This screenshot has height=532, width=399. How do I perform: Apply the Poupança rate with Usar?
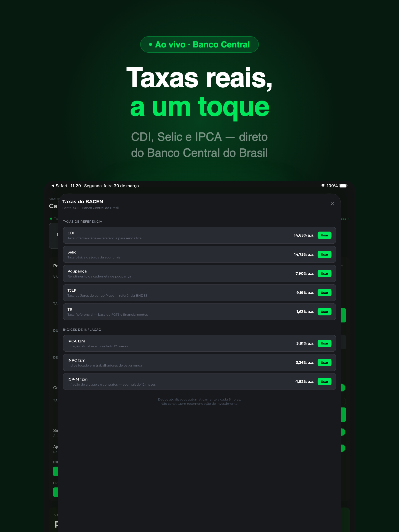pyautogui.click(x=324, y=273)
